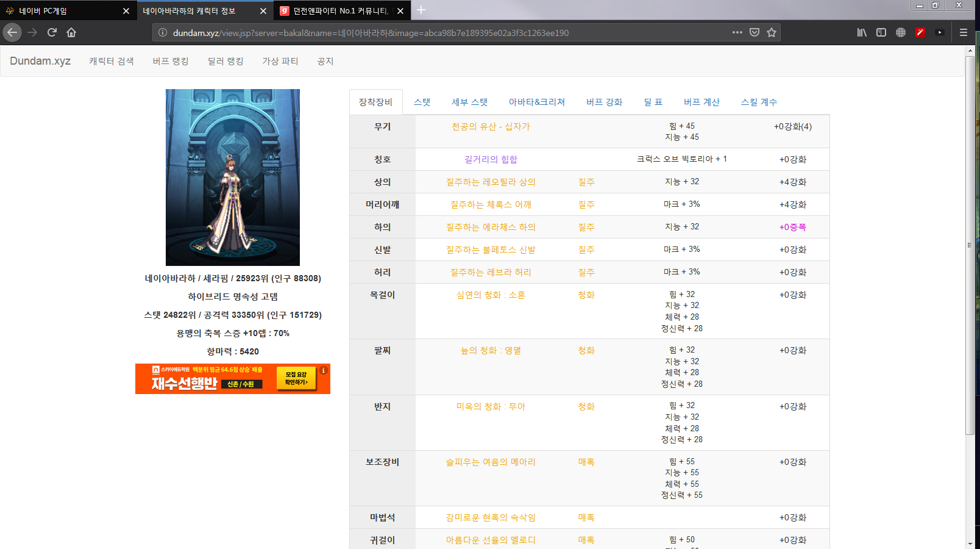Click the ad info icon on banner
Image resolution: width=980 pixels, height=549 pixels.
324,370
